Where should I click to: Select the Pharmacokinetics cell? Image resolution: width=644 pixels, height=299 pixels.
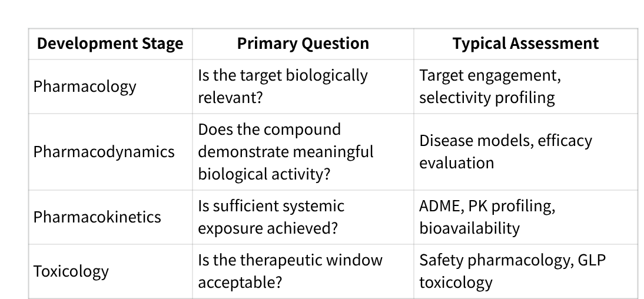(x=110, y=217)
